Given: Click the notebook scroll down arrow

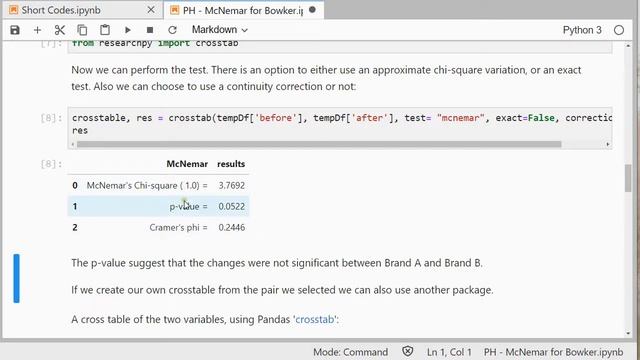Looking at the screenshot, I should pyautogui.click(x=628, y=333).
